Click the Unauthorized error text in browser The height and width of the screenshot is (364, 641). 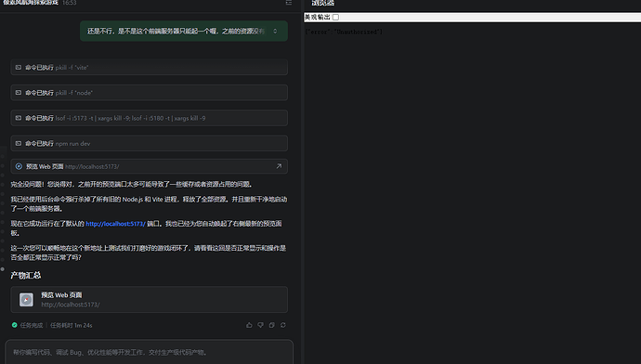344,32
